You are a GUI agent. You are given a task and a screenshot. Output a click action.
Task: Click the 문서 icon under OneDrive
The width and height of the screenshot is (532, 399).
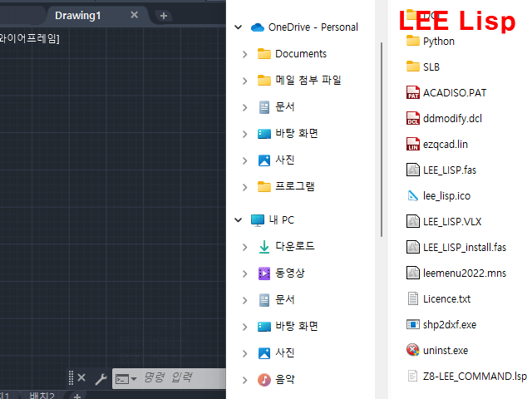click(x=264, y=107)
